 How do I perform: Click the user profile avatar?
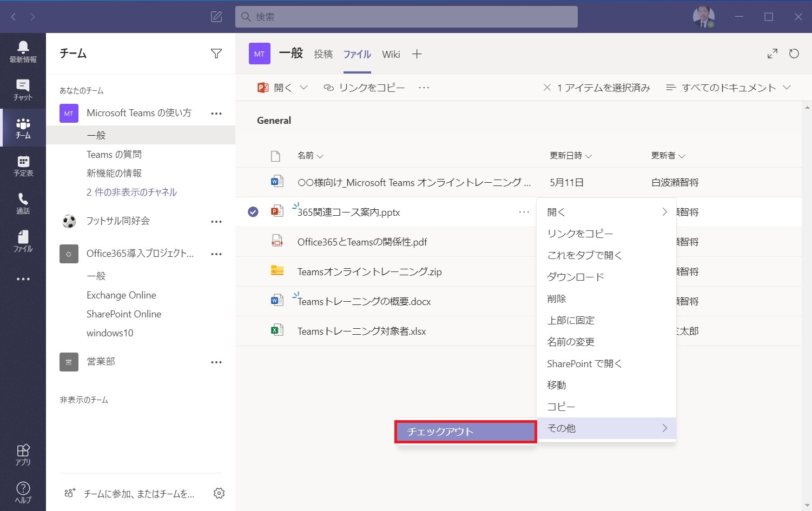click(x=704, y=17)
